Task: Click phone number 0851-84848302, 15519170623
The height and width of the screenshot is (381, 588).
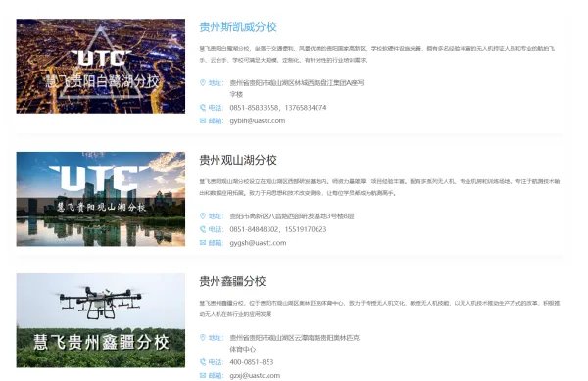Action: coord(278,229)
